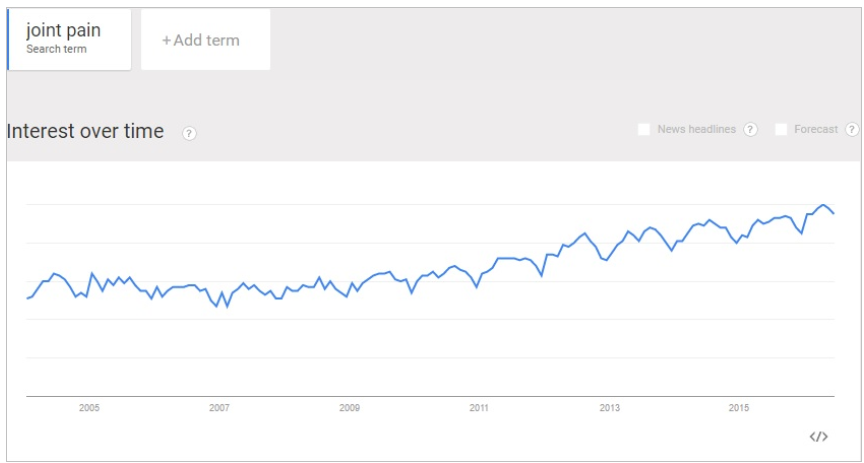The image size is (864, 463).
Task: Click the blue line at chart's right end
Action: [834, 213]
